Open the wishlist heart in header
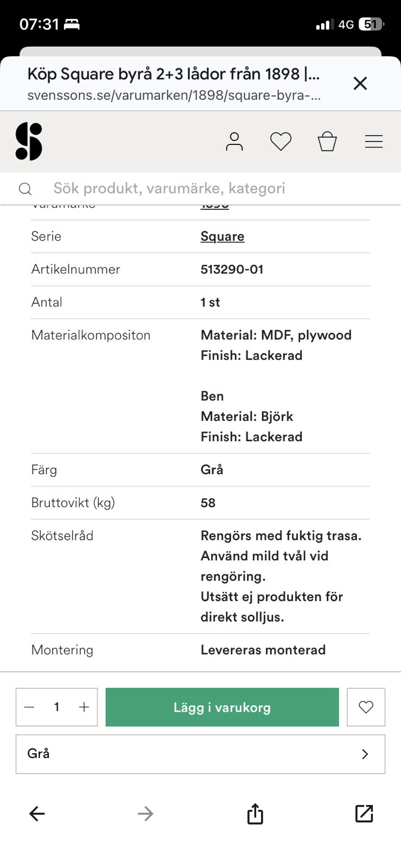The height and width of the screenshot is (868, 401). click(281, 142)
